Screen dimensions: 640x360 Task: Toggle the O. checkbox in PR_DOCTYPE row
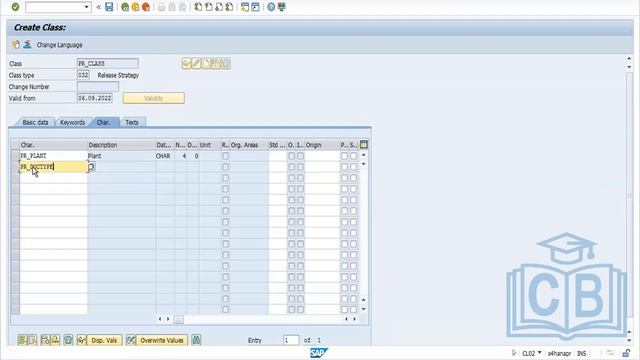point(291,167)
